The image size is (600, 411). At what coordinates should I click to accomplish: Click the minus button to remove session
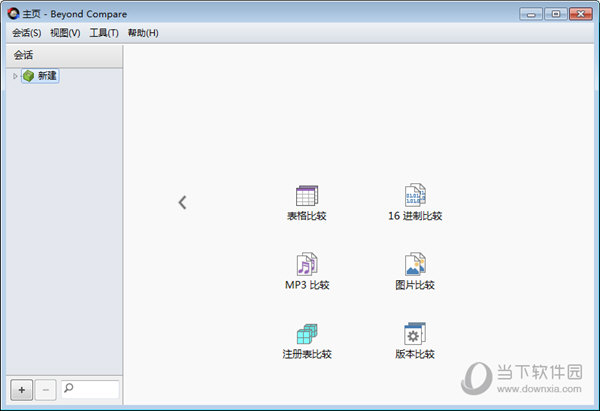(46, 390)
